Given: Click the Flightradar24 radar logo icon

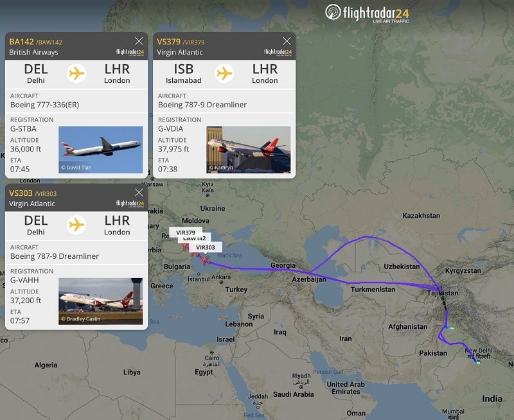Looking at the screenshot, I should click(333, 12).
